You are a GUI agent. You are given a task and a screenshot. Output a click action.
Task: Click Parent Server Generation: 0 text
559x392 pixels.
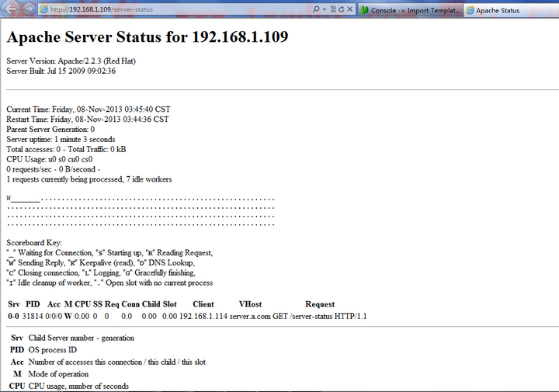tap(50, 130)
